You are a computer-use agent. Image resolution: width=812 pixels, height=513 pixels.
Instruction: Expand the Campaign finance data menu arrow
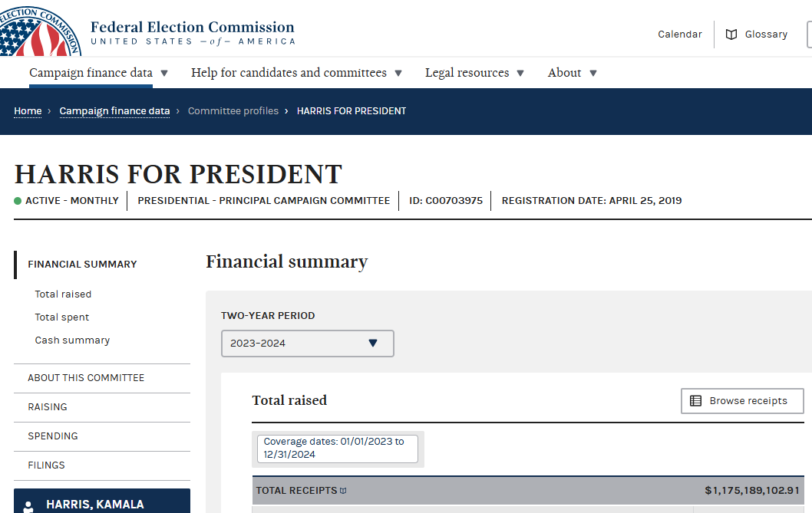click(x=164, y=74)
